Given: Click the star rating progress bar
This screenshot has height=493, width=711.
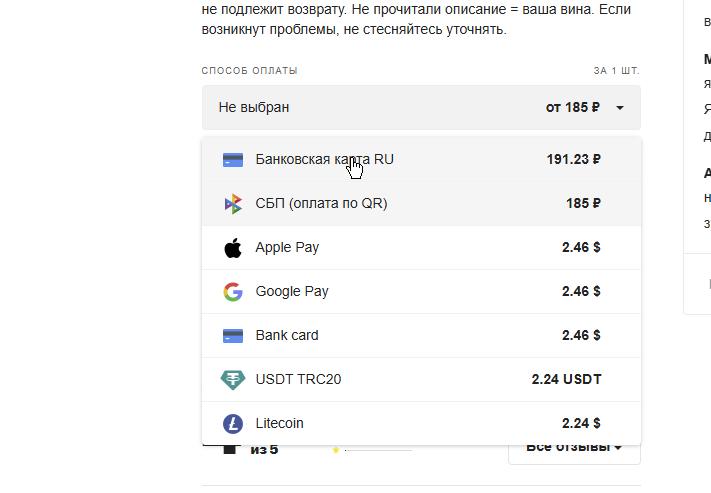Looking at the screenshot, I should tap(379, 450).
